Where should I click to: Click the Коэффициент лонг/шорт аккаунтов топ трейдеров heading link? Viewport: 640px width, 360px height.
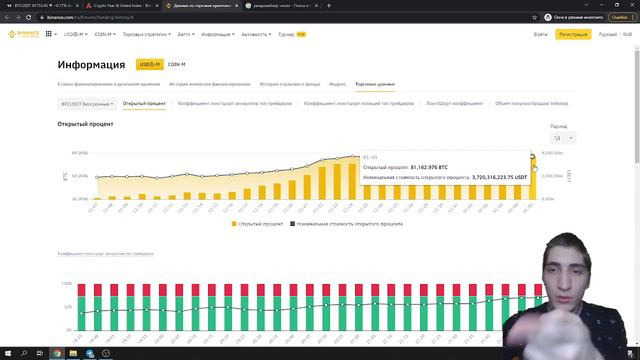click(105, 253)
